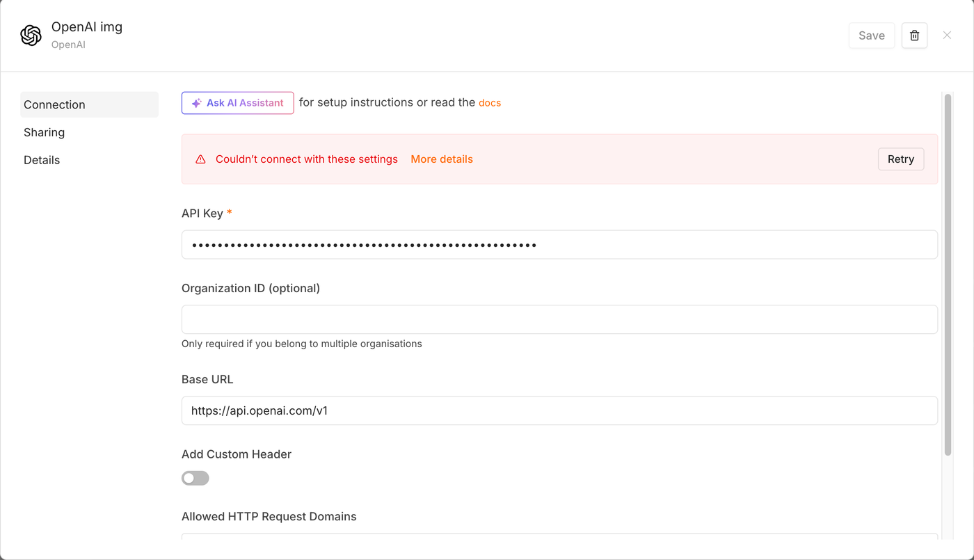Open the docs link

coord(490,103)
